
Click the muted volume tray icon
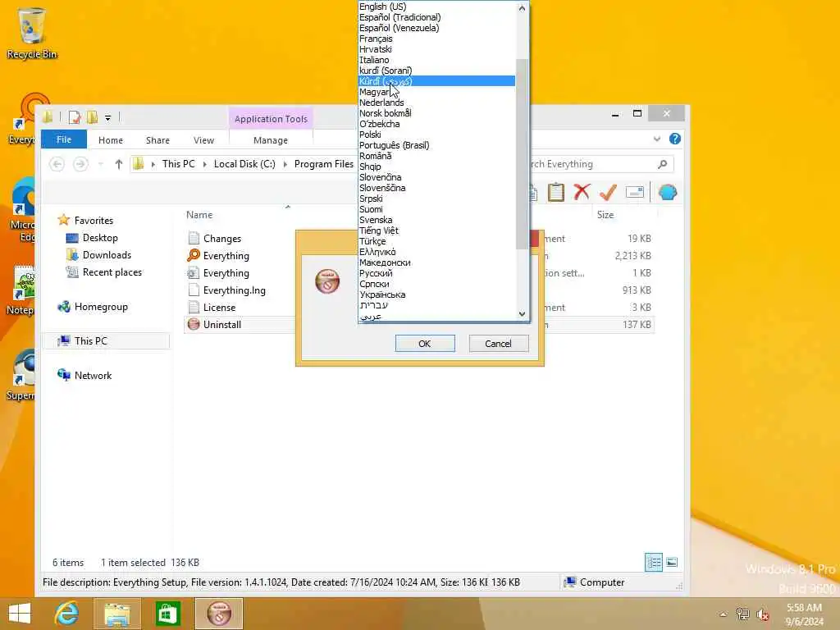tap(762, 614)
